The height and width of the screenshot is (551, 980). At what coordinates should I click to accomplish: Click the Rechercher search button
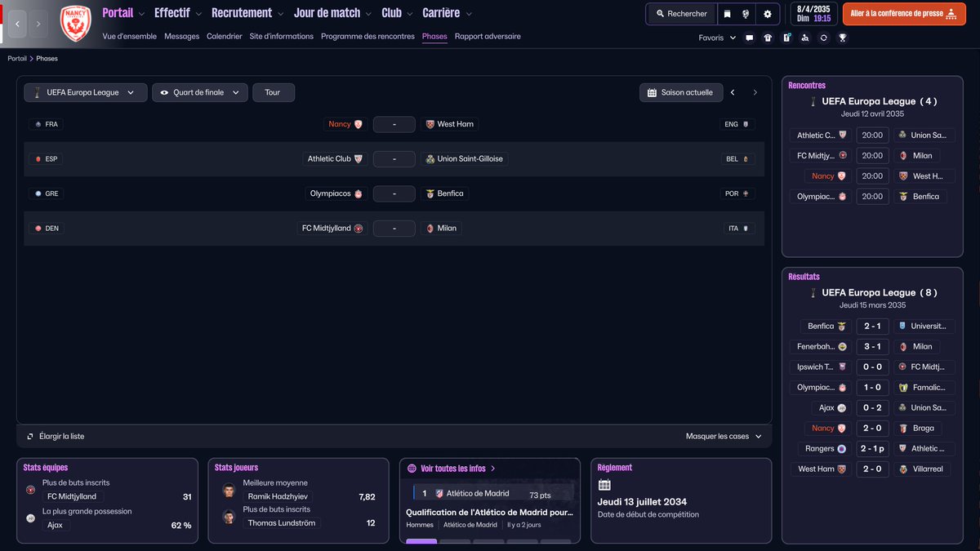coord(681,14)
